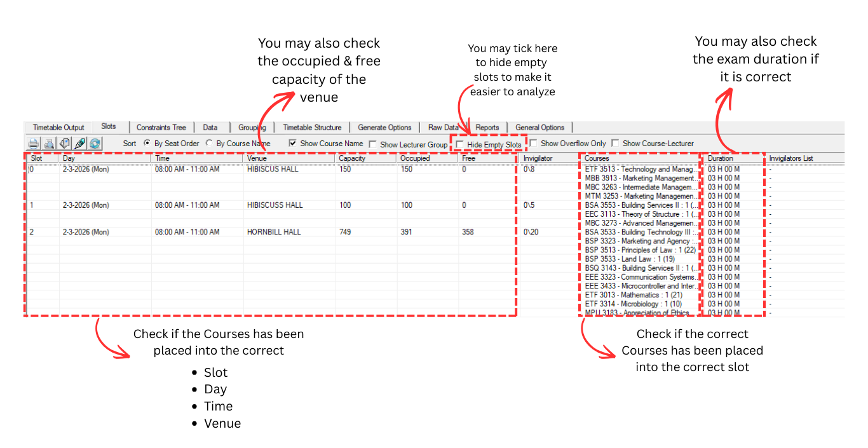This screenshot has width=868, height=448.
Task: Click the Slot column header
Action: (x=43, y=158)
